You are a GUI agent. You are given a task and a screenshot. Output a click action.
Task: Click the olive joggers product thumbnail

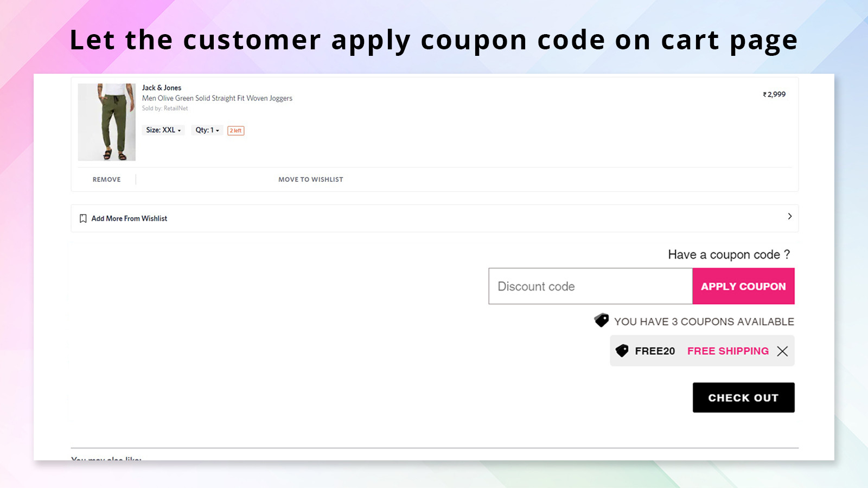106,121
